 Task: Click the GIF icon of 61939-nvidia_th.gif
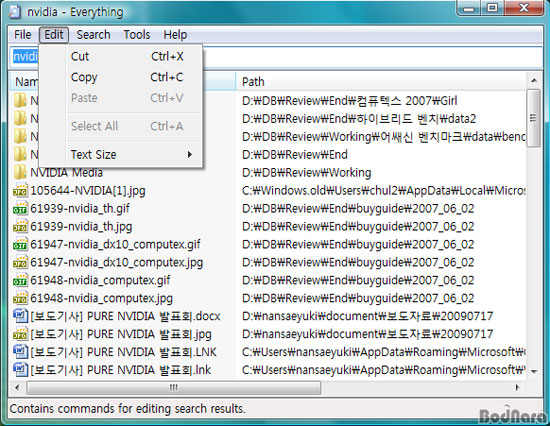20,208
